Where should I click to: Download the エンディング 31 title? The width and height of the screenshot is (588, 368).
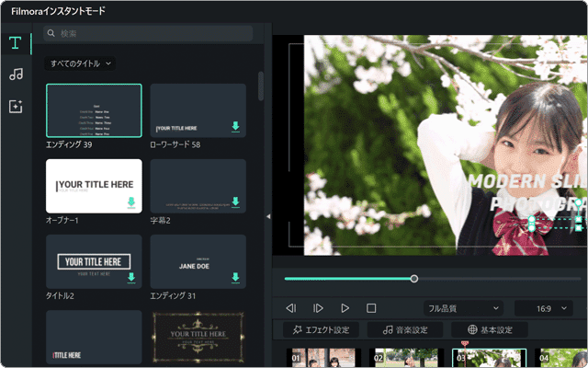235,277
